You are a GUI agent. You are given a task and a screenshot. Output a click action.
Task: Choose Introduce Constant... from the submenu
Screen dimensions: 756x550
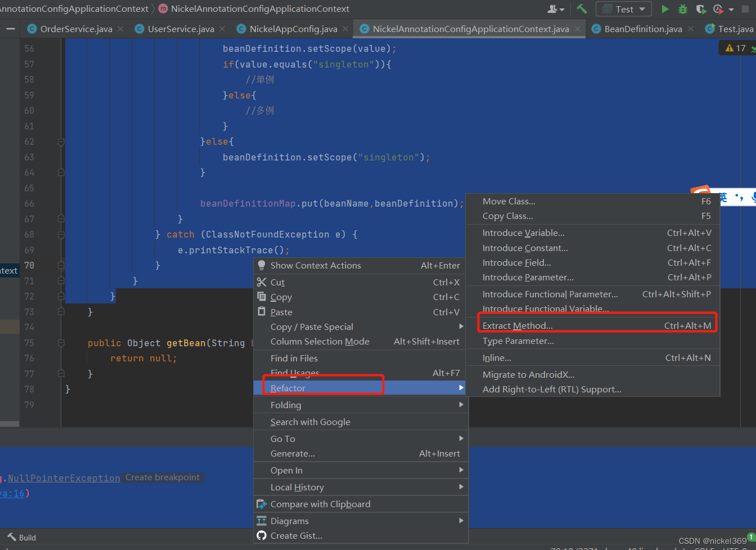pyautogui.click(x=593, y=248)
